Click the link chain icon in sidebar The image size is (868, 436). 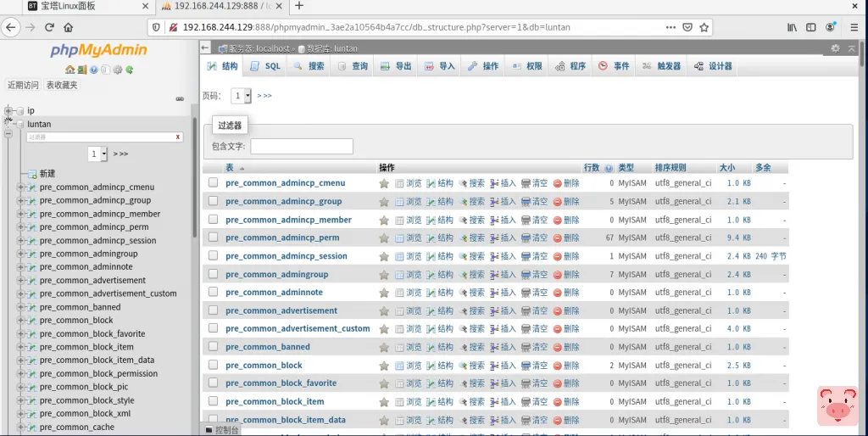(x=180, y=99)
